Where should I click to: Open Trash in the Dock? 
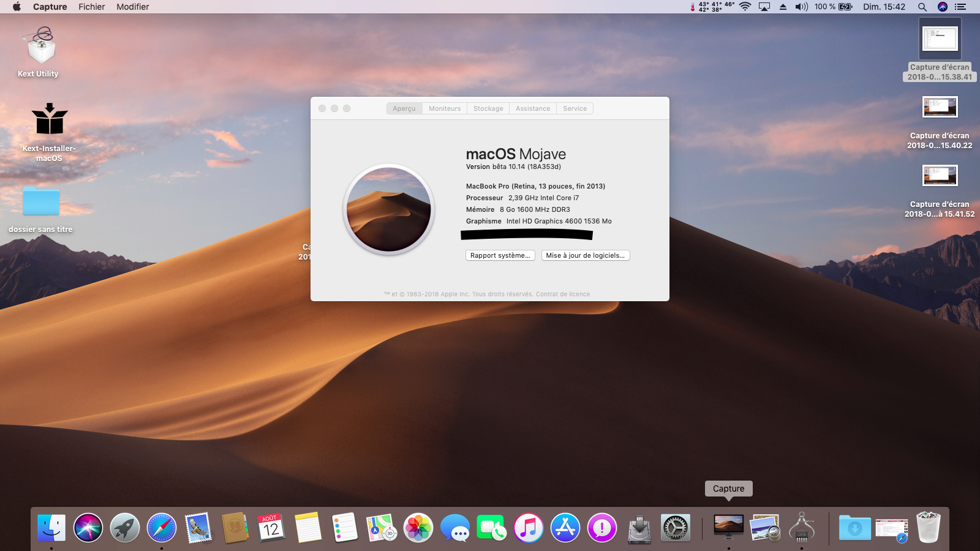928,528
